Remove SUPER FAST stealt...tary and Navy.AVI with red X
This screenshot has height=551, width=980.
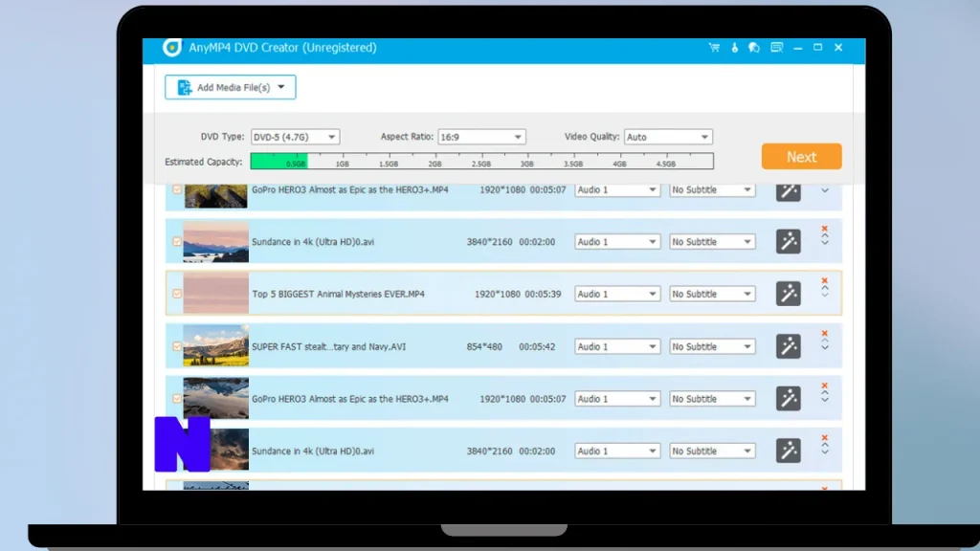[824, 333]
